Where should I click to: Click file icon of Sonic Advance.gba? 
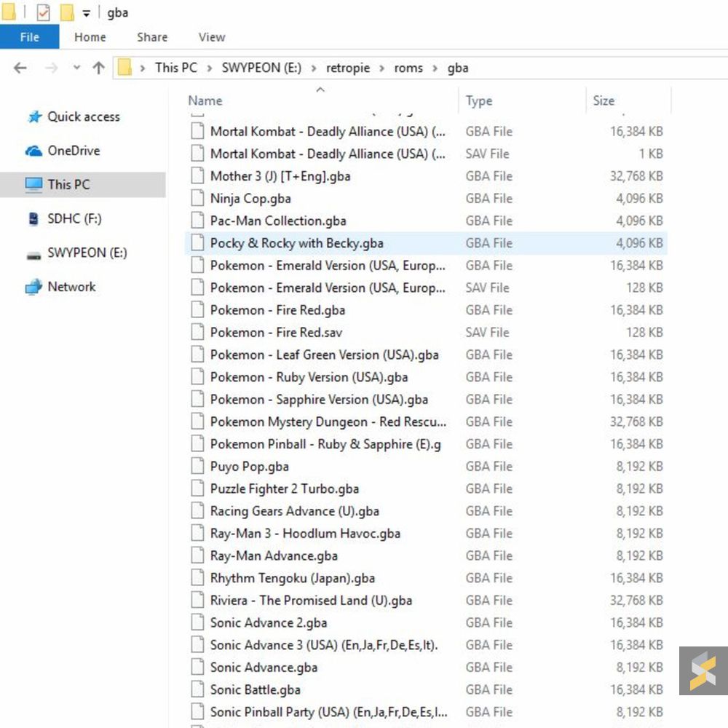[x=197, y=667]
